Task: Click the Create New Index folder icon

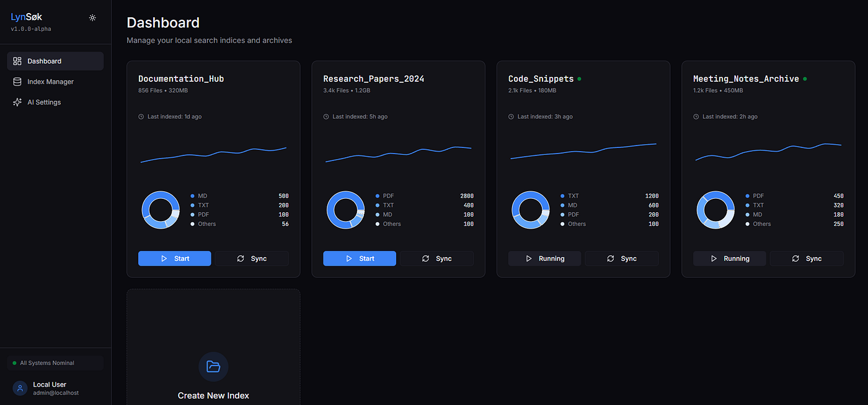Action: point(213,367)
